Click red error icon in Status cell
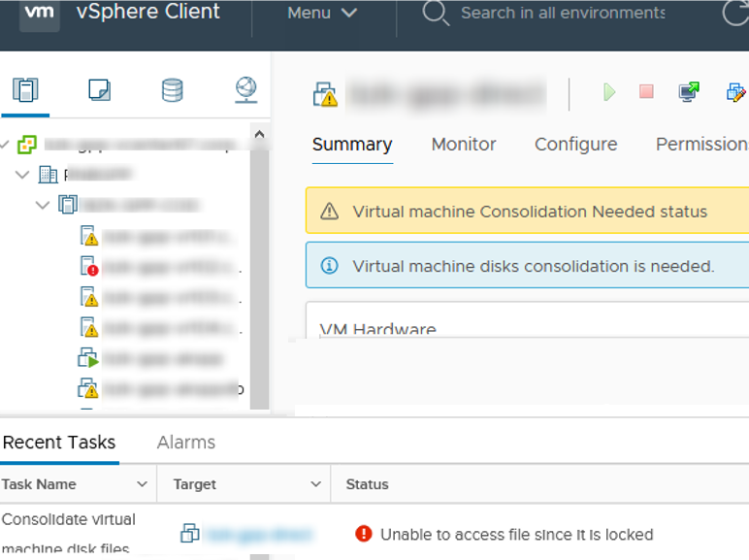 pos(364,533)
